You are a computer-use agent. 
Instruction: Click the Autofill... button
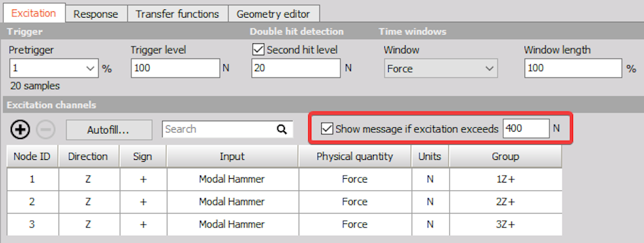coord(109,130)
